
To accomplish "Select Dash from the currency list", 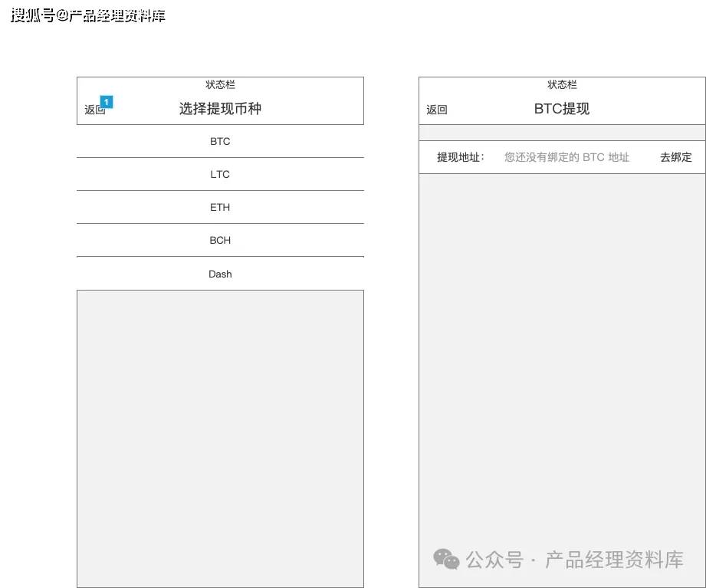I will click(220, 274).
